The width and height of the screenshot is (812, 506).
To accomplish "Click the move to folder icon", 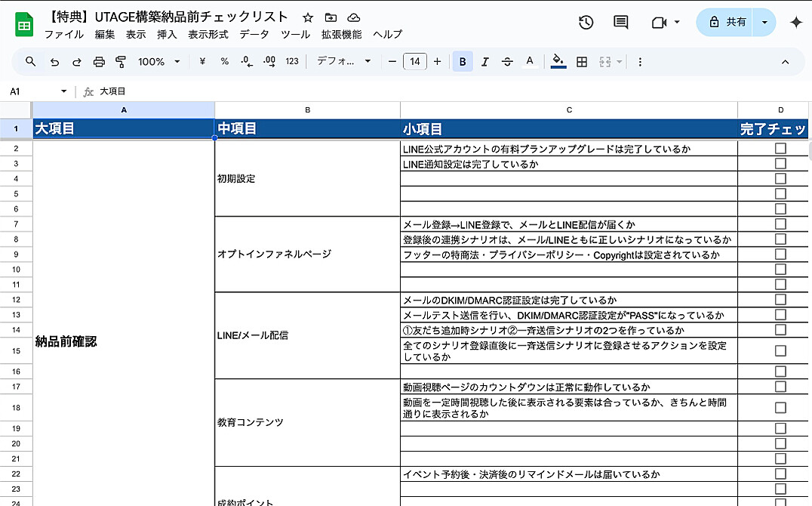I will 331,17.
